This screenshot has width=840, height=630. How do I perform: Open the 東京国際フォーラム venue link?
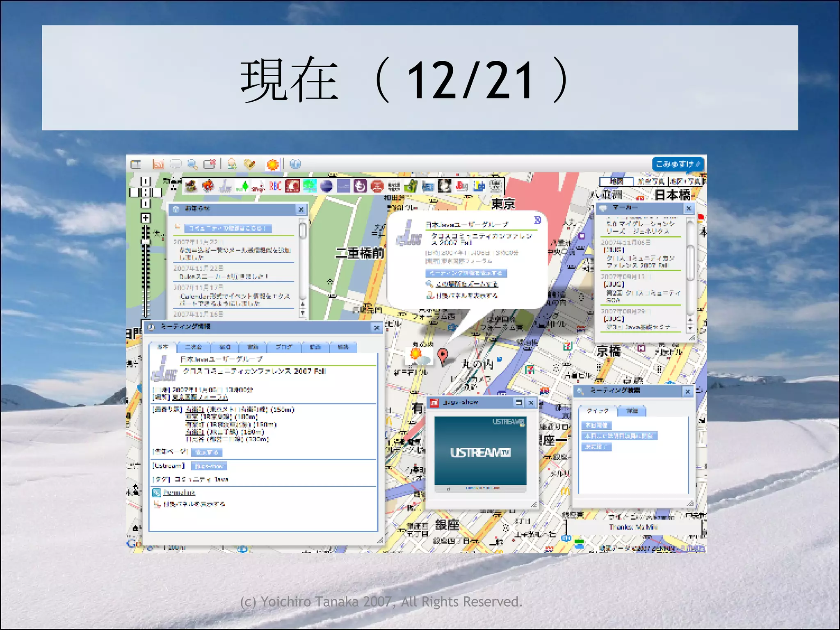200,397
